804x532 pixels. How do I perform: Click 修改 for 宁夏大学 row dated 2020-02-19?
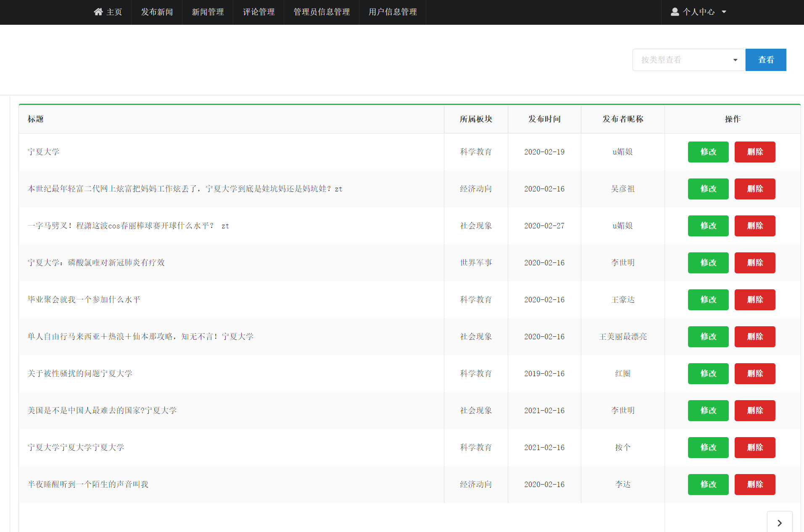pos(708,152)
